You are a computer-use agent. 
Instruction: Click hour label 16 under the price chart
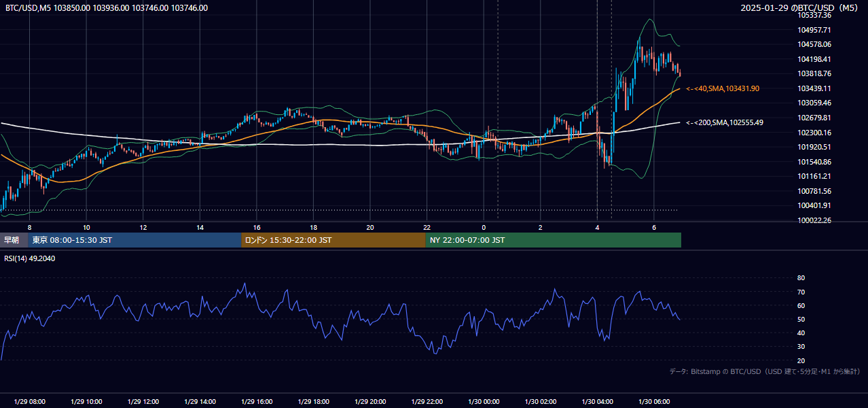coord(257,227)
